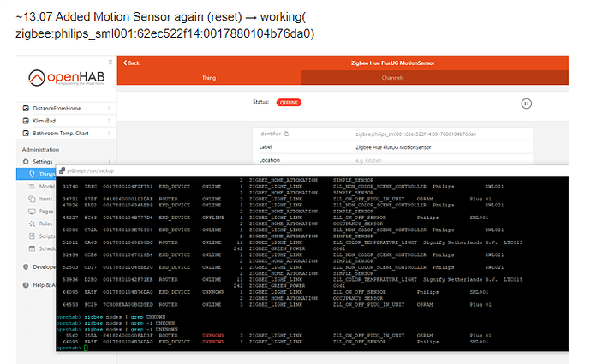Copy the Identifier using the clipboard icon

coord(286,134)
